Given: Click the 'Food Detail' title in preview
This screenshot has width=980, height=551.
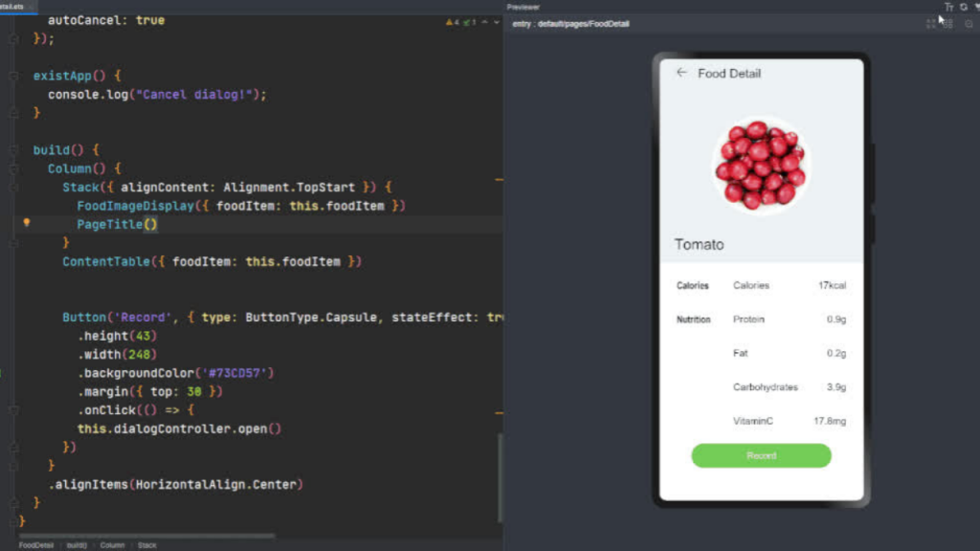Looking at the screenshot, I should point(729,74).
